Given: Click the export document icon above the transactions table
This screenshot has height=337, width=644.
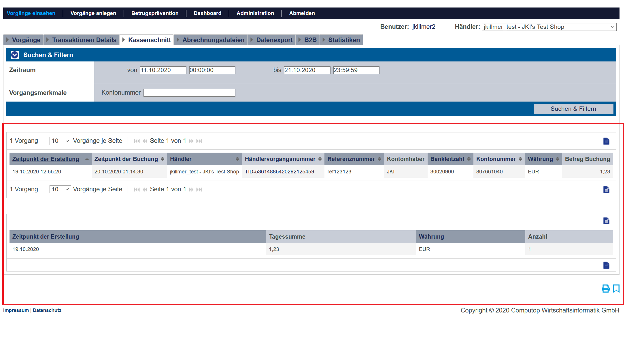Looking at the screenshot, I should pyautogui.click(x=606, y=141).
